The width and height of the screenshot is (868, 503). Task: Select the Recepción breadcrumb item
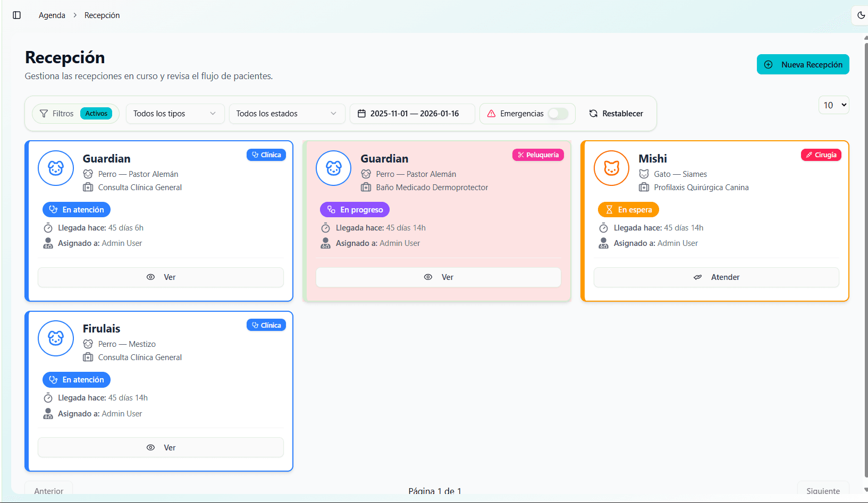[x=102, y=15]
